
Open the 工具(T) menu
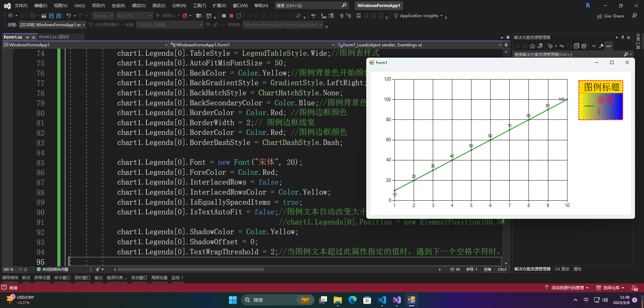click(x=199, y=6)
